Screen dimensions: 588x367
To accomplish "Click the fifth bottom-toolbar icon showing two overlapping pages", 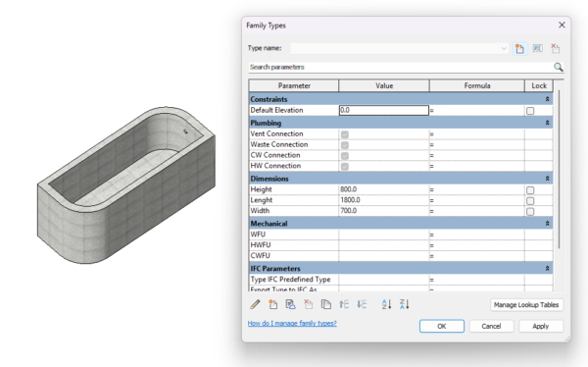I will coord(326,304).
